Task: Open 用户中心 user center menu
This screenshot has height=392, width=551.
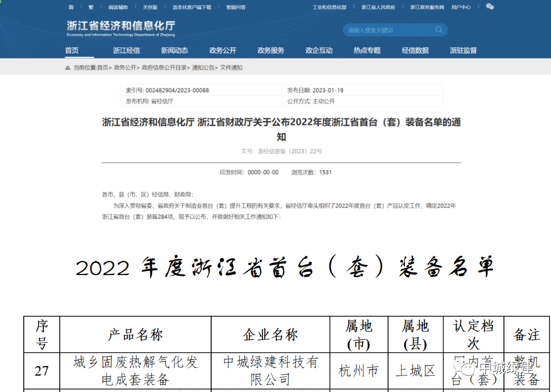Action: pyautogui.click(x=460, y=7)
